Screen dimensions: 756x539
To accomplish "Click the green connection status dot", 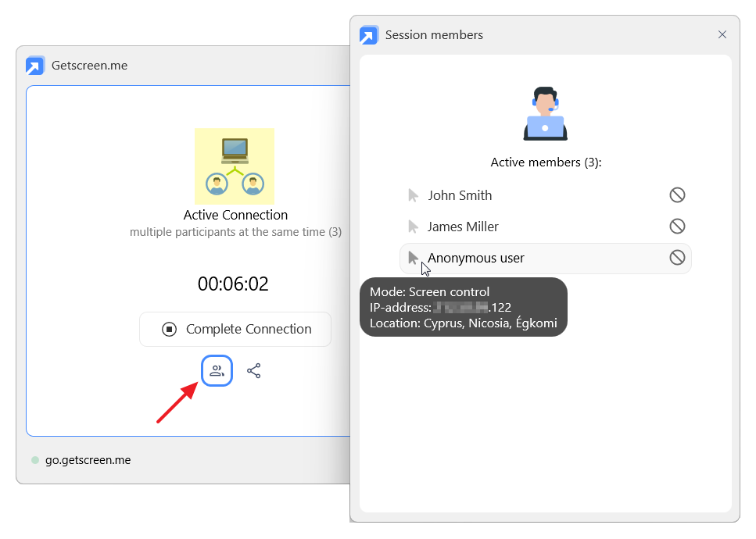I will [x=35, y=460].
